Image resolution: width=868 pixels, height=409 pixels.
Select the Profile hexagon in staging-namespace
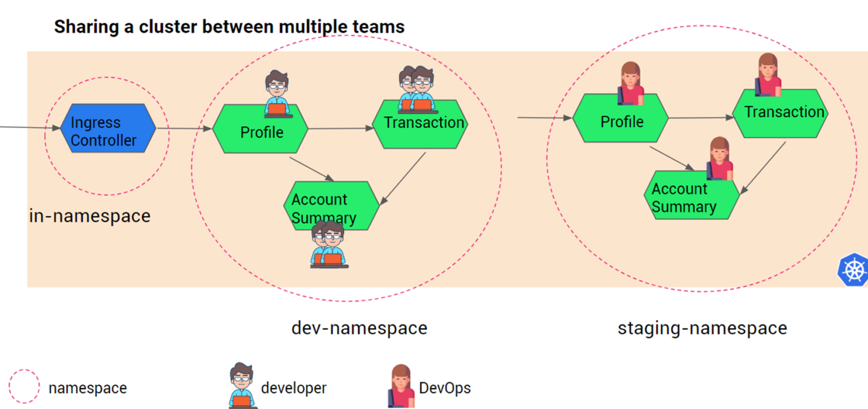[x=620, y=119]
